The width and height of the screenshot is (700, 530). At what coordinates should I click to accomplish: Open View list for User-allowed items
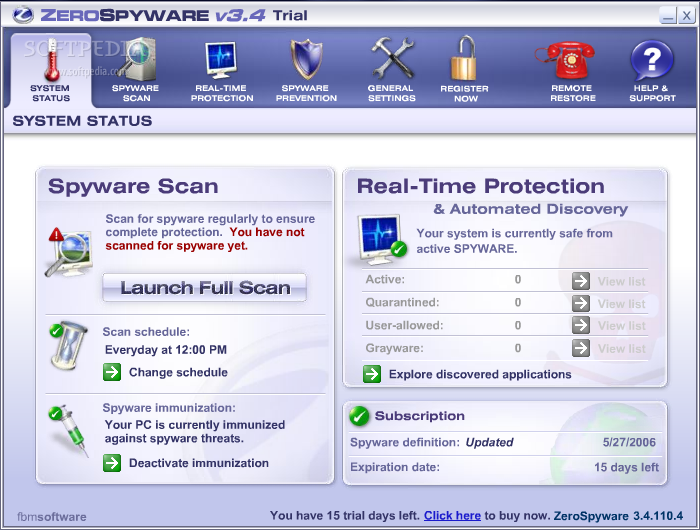[x=621, y=326]
